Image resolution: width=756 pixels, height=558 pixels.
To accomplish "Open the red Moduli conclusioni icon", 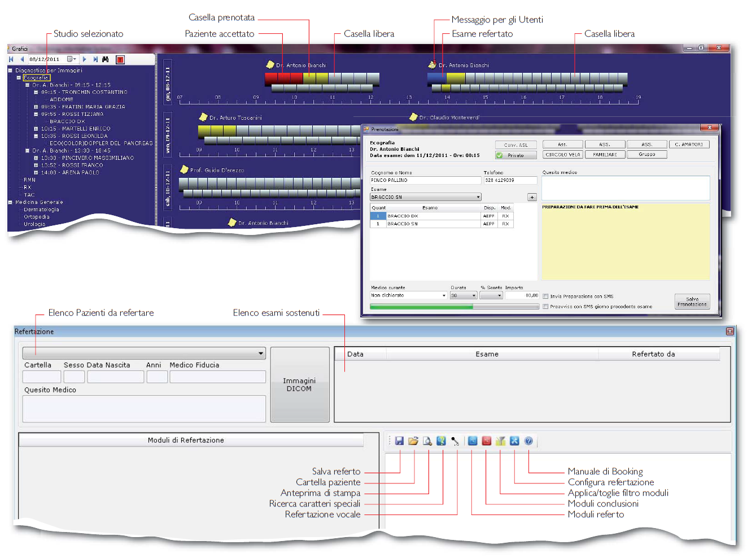I will pos(487,441).
